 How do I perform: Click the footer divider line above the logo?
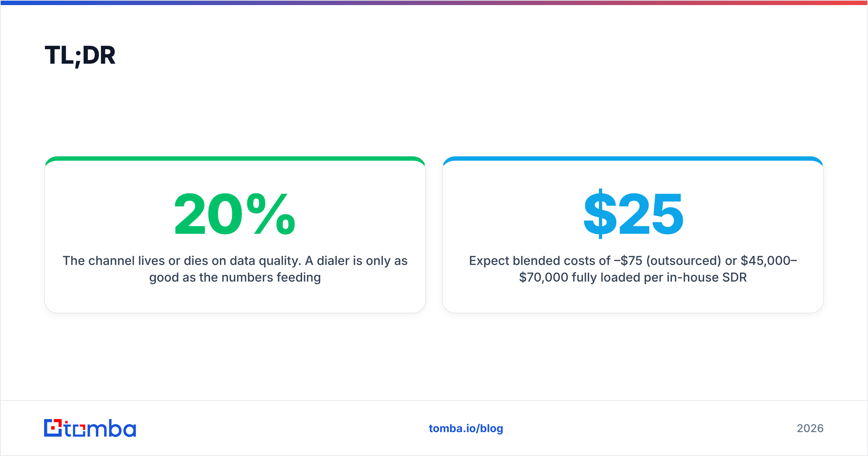click(x=434, y=401)
